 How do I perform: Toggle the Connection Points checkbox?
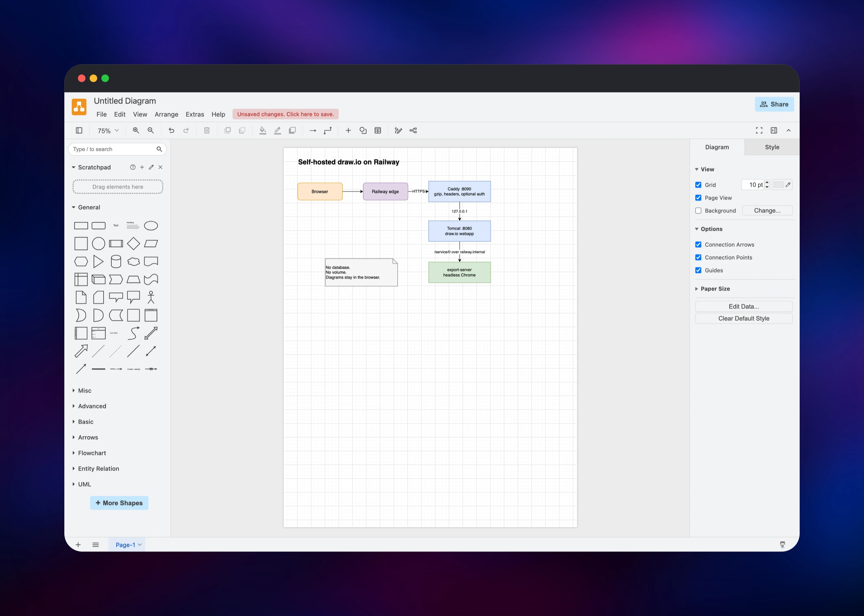coord(698,258)
